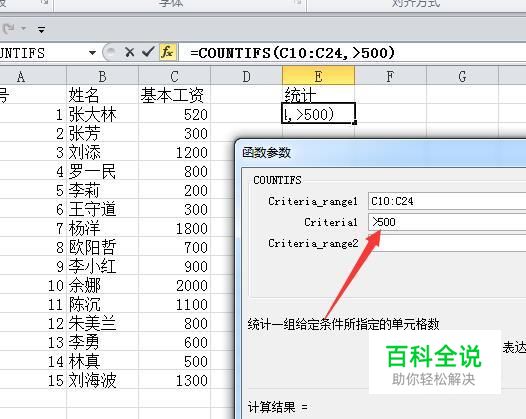The height and width of the screenshot is (419, 526).
Task: Click serial number cell 10
Action: [33, 285]
